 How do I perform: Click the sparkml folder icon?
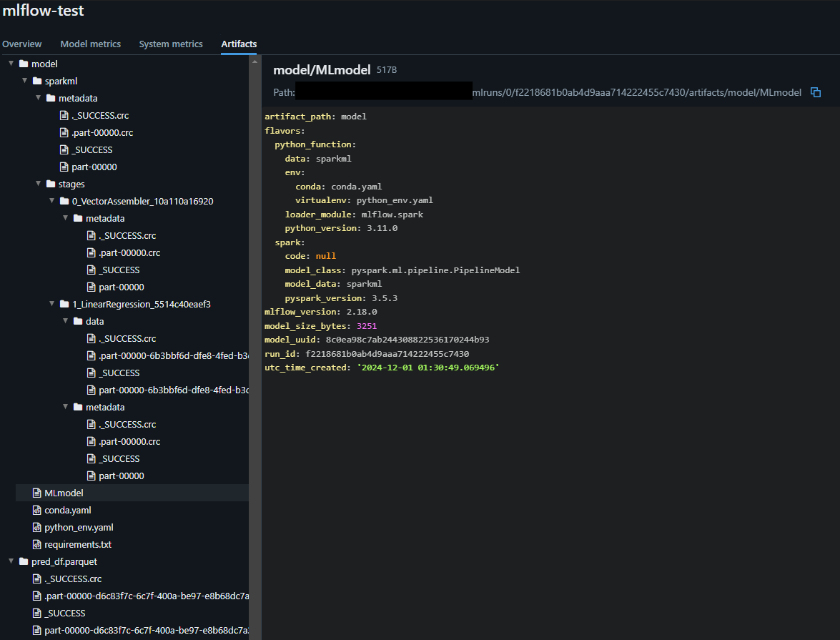(36, 82)
